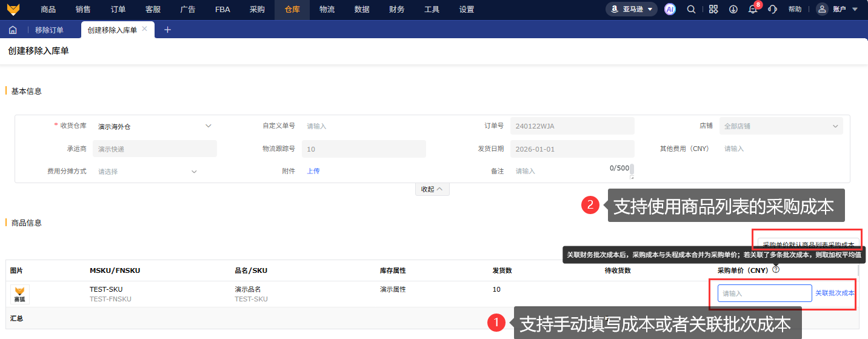Switch to the 移除订单 tab

point(49,30)
